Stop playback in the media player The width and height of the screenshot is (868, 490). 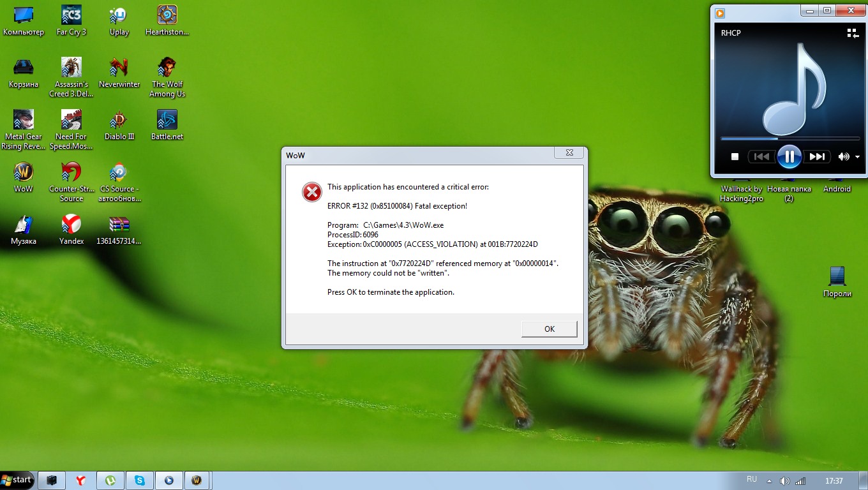pyautogui.click(x=735, y=156)
